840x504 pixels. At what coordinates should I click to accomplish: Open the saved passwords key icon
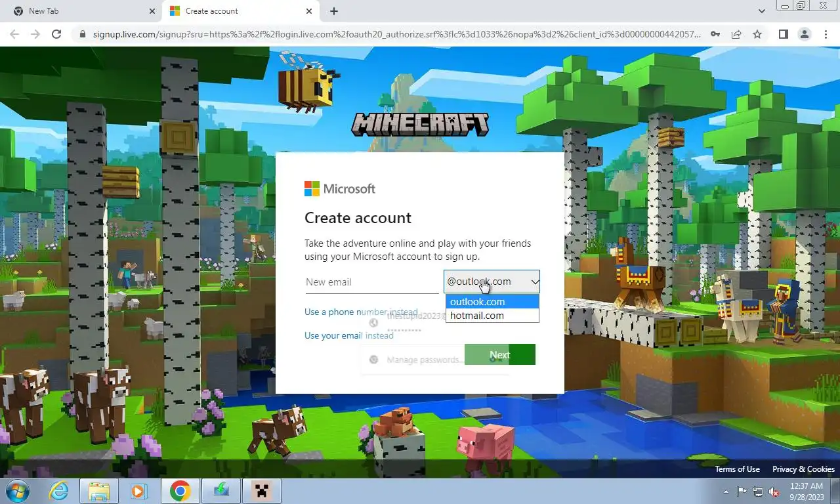tap(715, 34)
